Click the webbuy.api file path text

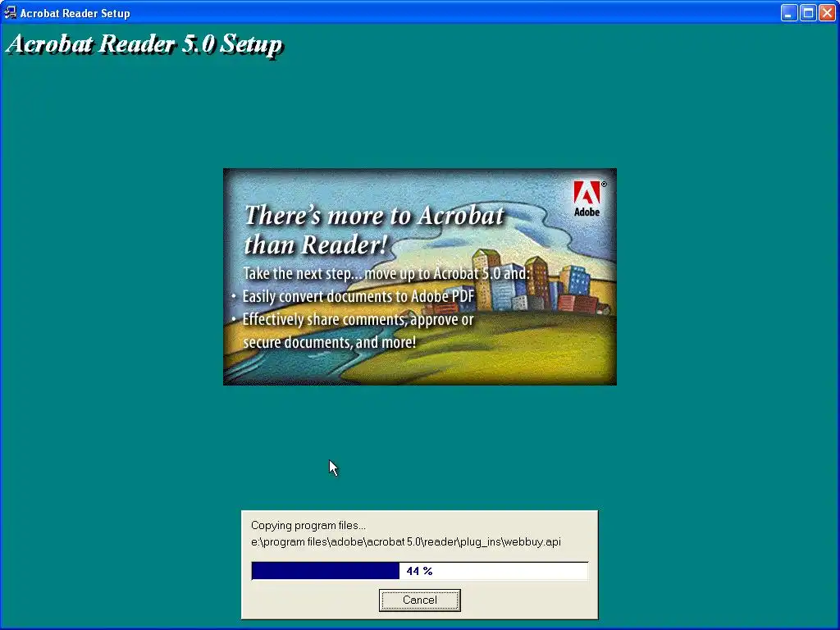click(x=406, y=541)
